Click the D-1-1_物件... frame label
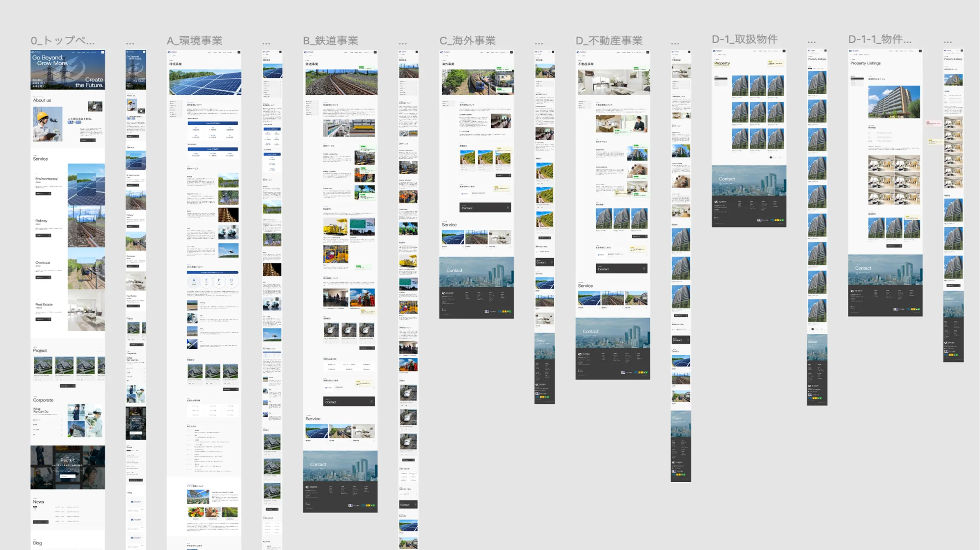The image size is (980, 550). (x=880, y=39)
